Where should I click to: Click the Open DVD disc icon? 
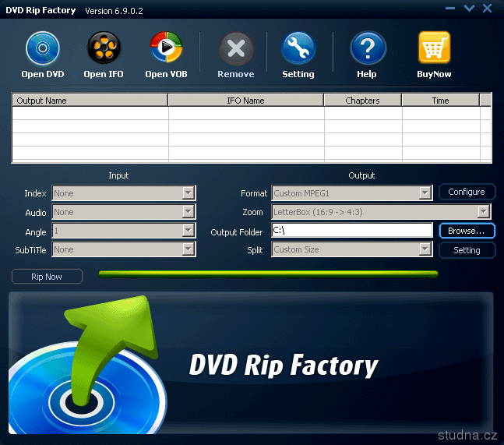[43, 48]
